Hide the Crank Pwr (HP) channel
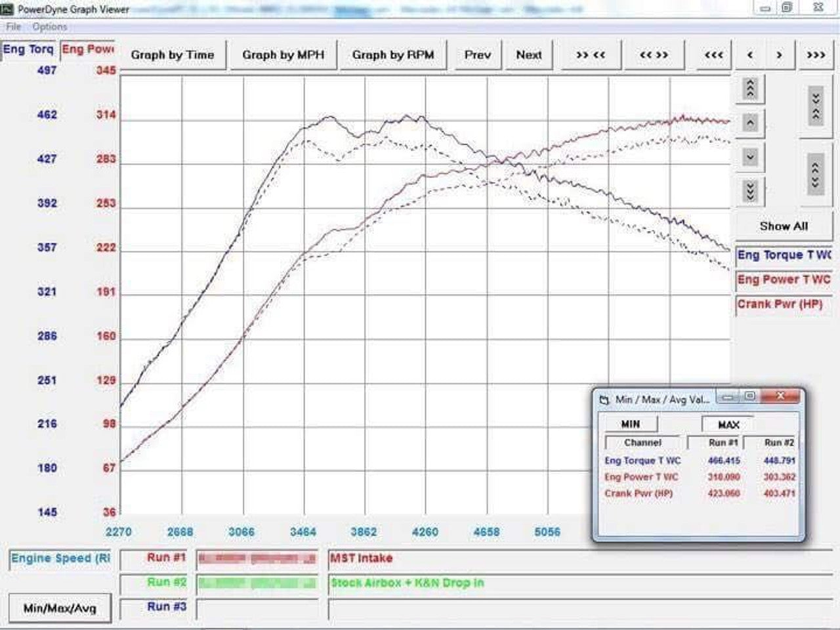The height and width of the screenshot is (630, 840). pos(783,304)
